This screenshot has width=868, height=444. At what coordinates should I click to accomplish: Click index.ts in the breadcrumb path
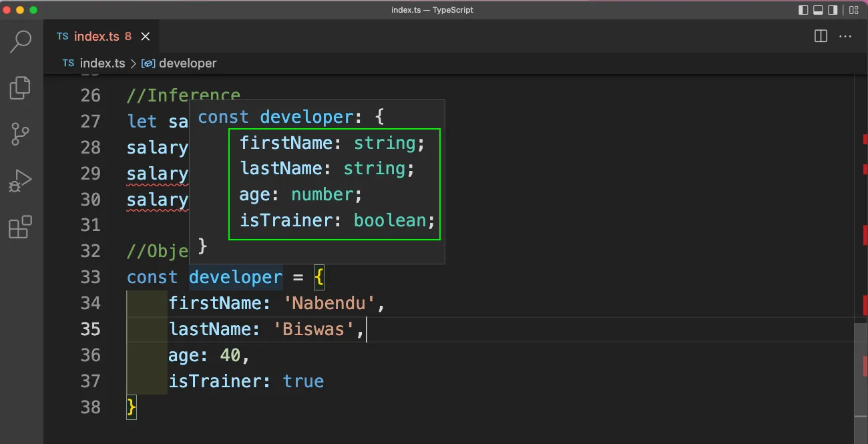102,63
